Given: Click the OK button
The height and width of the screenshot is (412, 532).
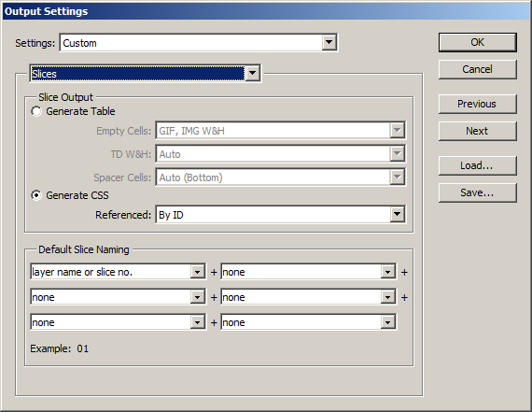Looking at the screenshot, I should 477,42.
